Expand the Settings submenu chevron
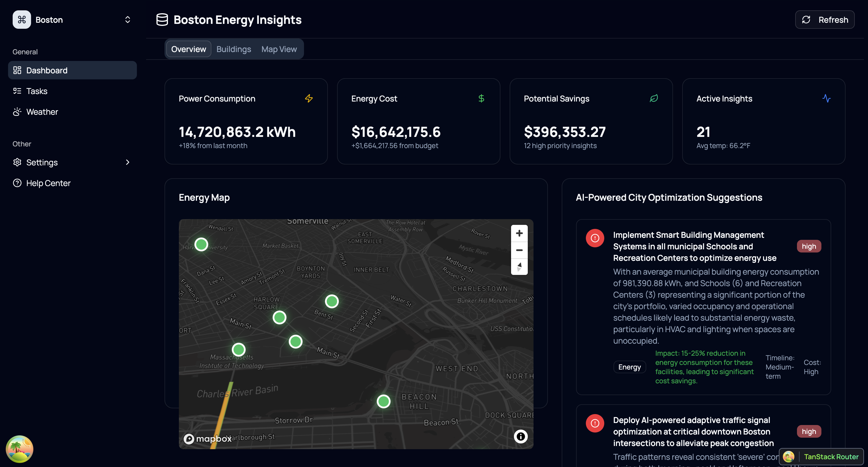Screen dimensions: 868x467 pyautogui.click(x=127, y=162)
